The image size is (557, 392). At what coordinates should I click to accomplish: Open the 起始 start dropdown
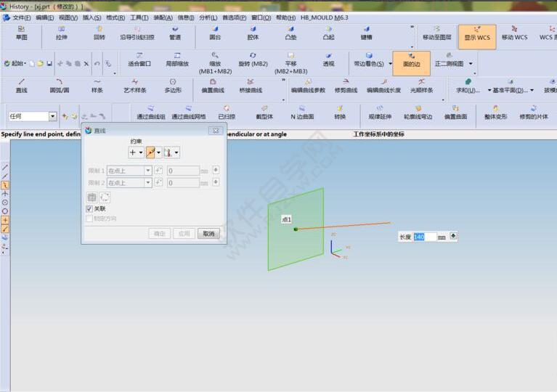point(15,64)
